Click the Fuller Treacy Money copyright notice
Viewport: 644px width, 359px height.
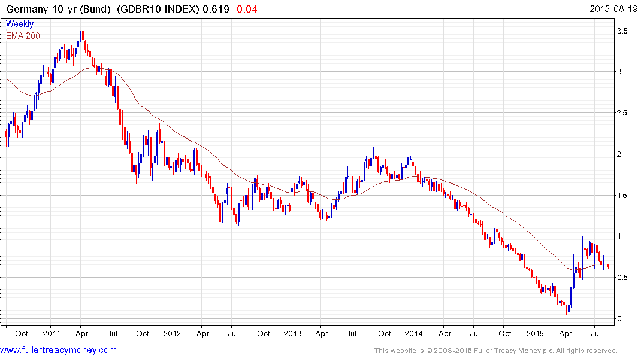[495, 351]
